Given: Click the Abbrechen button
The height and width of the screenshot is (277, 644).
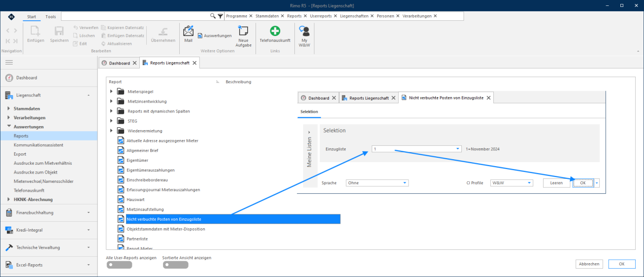Looking at the screenshot, I should coord(589,264).
